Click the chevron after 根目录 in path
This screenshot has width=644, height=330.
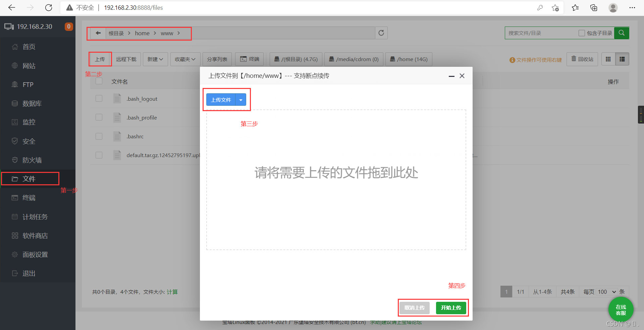[129, 33]
